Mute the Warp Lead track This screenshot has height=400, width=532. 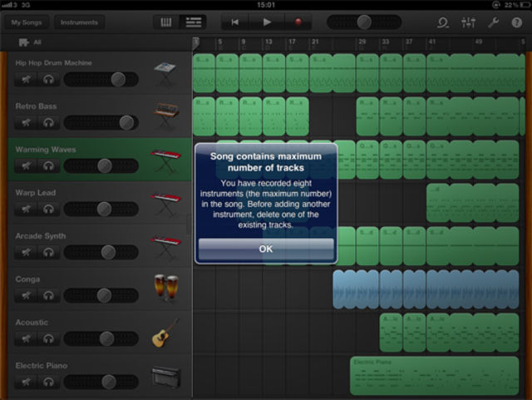pyautogui.click(x=26, y=209)
